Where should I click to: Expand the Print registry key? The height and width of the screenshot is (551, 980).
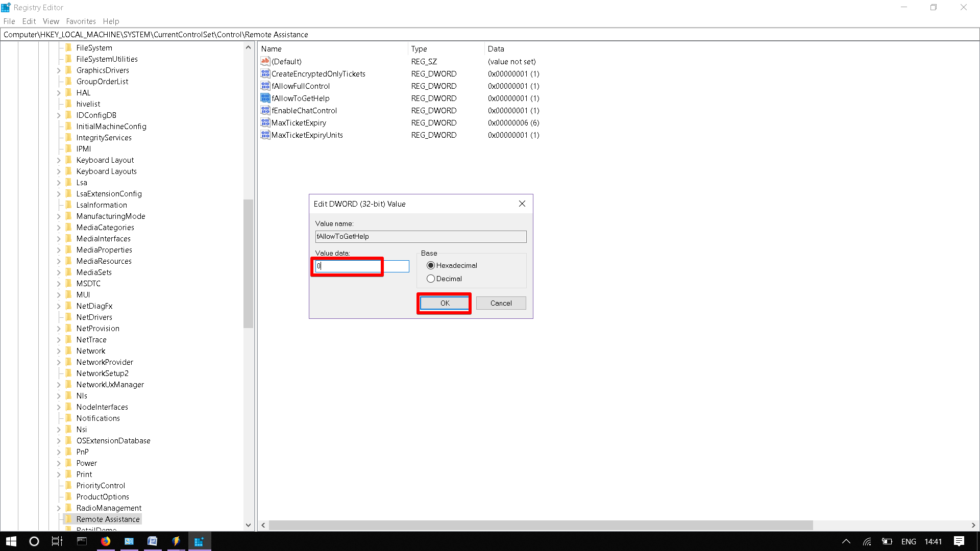click(59, 474)
